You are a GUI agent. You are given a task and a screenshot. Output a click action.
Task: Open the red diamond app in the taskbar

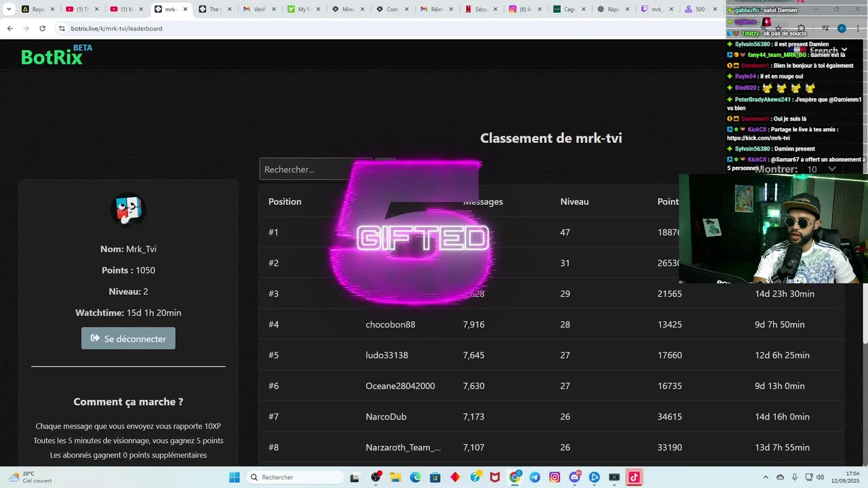[x=455, y=477]
